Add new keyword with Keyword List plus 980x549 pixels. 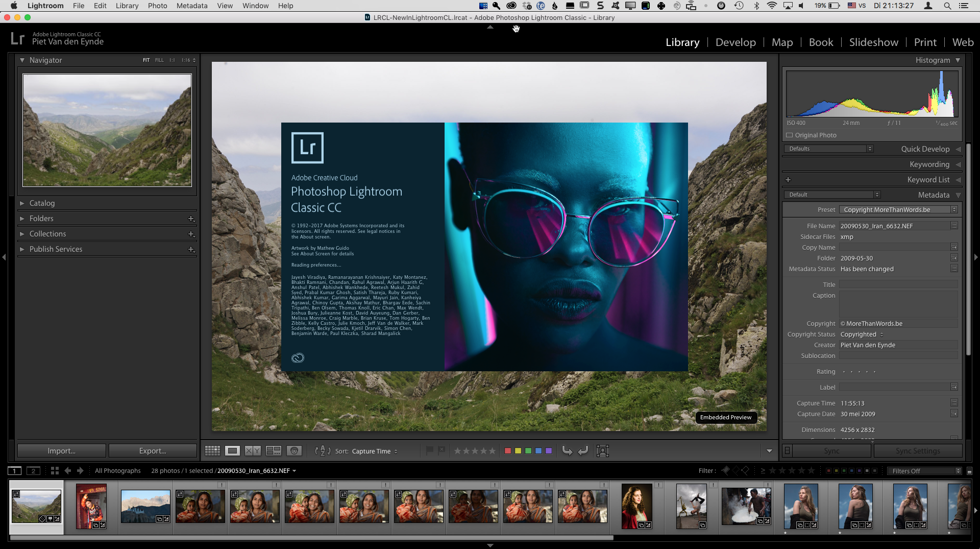coord(788,180)
